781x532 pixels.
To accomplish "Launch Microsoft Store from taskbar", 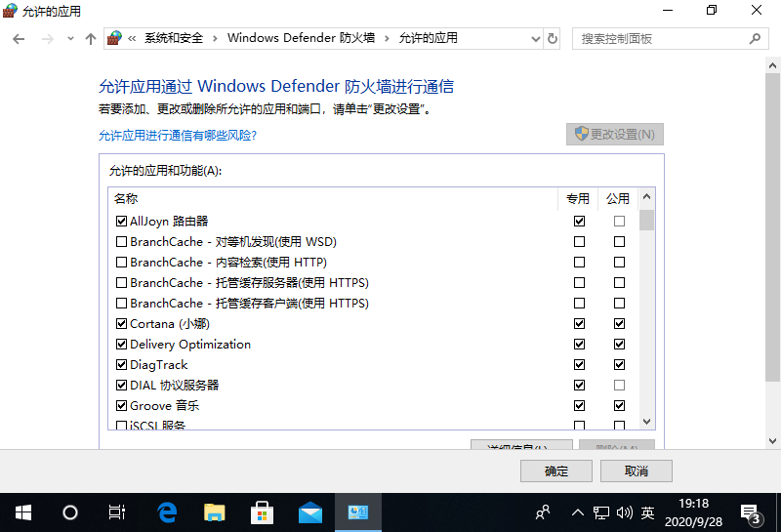I will (x=263, y=512).
